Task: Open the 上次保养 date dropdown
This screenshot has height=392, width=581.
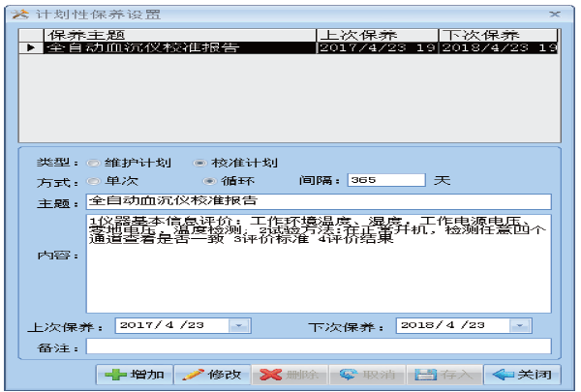Action: [x=239, y=326]
